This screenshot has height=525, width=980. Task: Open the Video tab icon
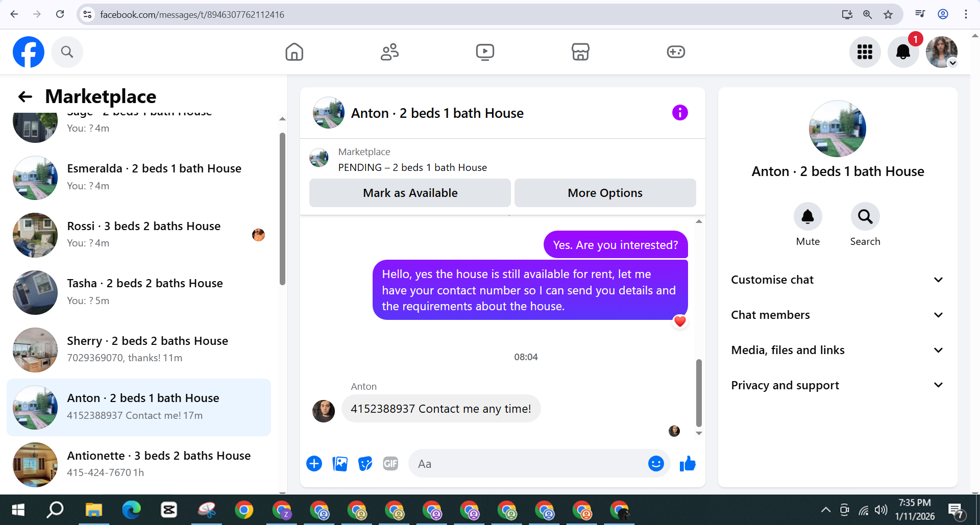485,52
